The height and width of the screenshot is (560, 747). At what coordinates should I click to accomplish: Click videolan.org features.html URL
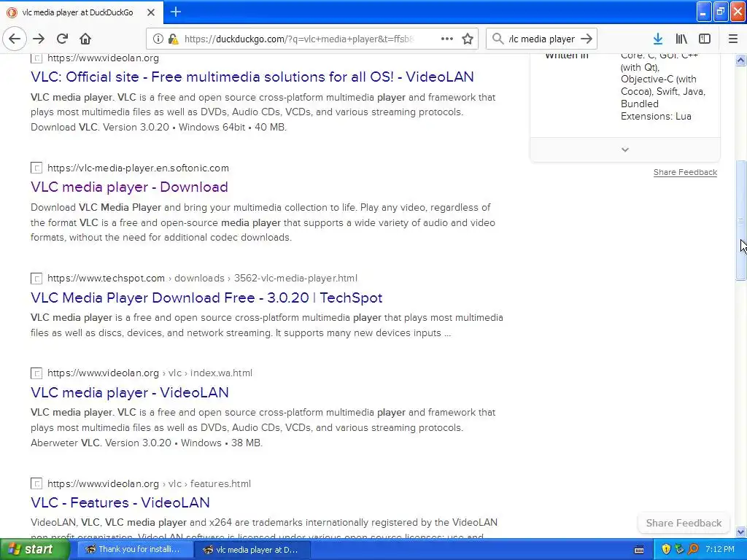(149, 484)
